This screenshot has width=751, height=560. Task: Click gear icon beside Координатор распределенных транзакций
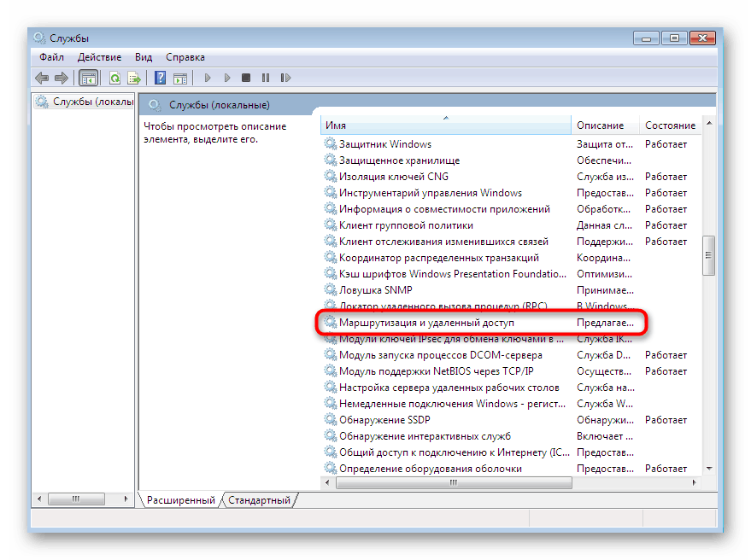(x=331, y=257)
